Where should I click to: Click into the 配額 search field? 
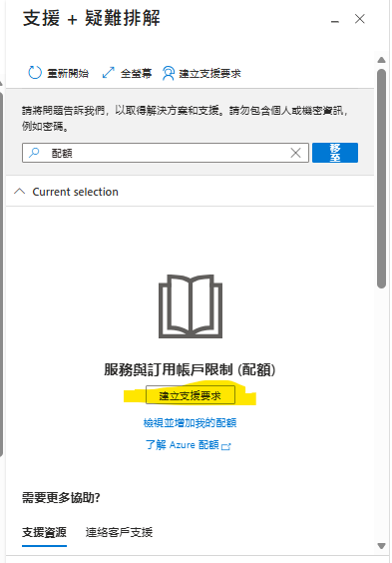[x=166, y=153]
